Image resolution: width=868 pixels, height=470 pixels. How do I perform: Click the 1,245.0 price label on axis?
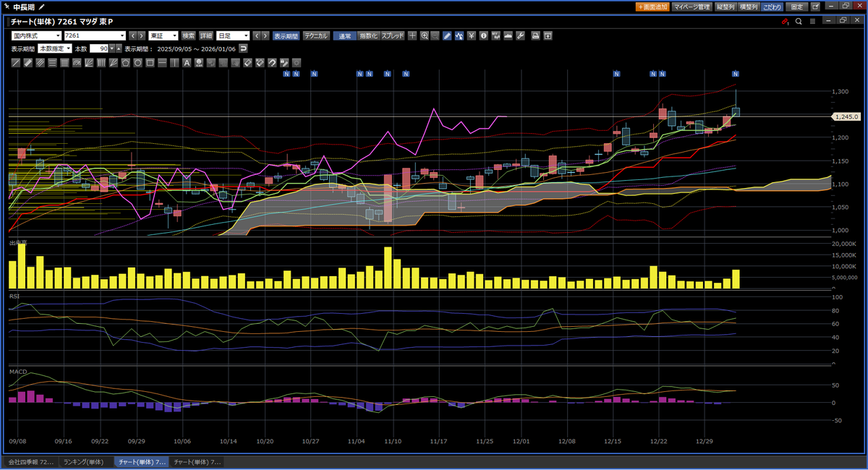(846, 116)
